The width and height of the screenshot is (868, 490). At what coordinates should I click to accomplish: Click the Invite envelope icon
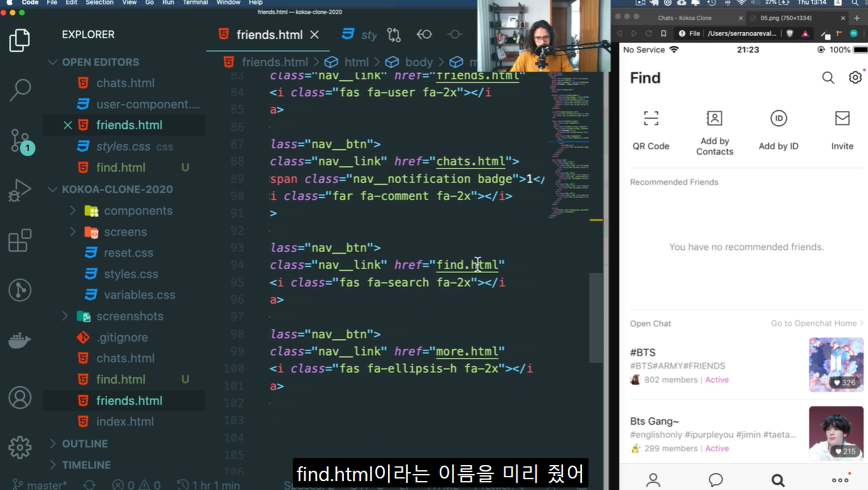click(842, 118)
